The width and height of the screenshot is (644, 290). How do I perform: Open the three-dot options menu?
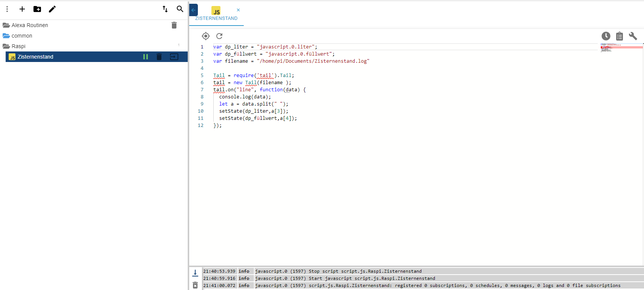coord(7,9)
